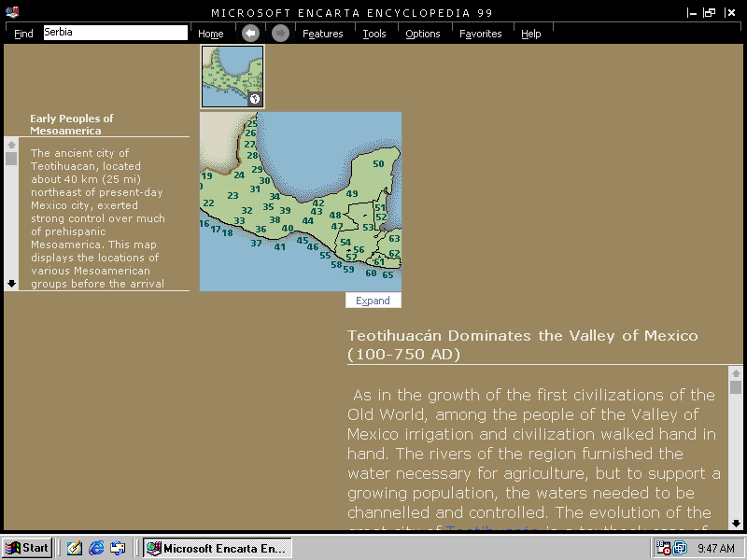747x560 pixels.
Task: Go forward using the right arrow button
Action: coord(281,34)
